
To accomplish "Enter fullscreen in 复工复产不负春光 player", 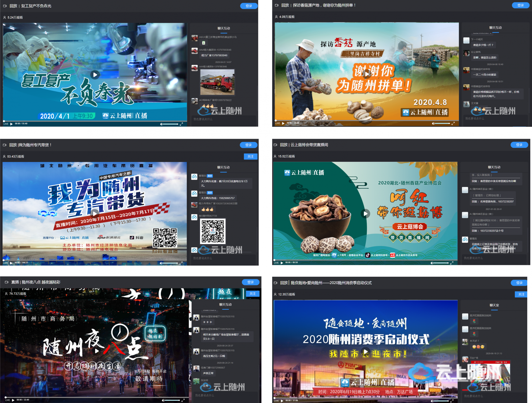I will pyautogui.click(x=181, y=124).
